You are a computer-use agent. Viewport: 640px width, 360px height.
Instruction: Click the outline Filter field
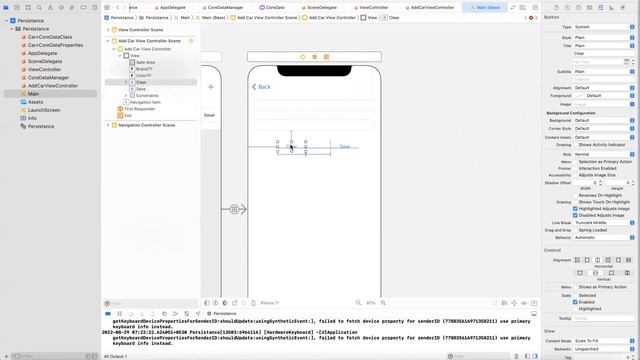tap(150, 303)
